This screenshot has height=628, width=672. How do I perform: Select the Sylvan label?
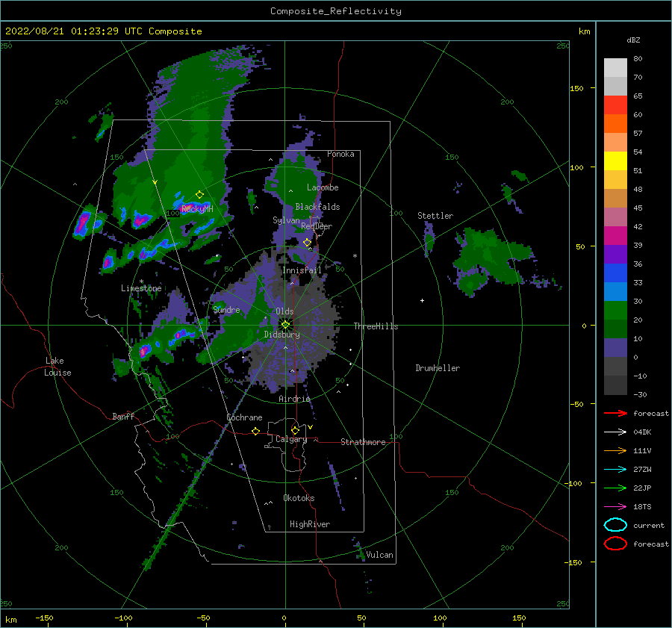click(286, 220)
